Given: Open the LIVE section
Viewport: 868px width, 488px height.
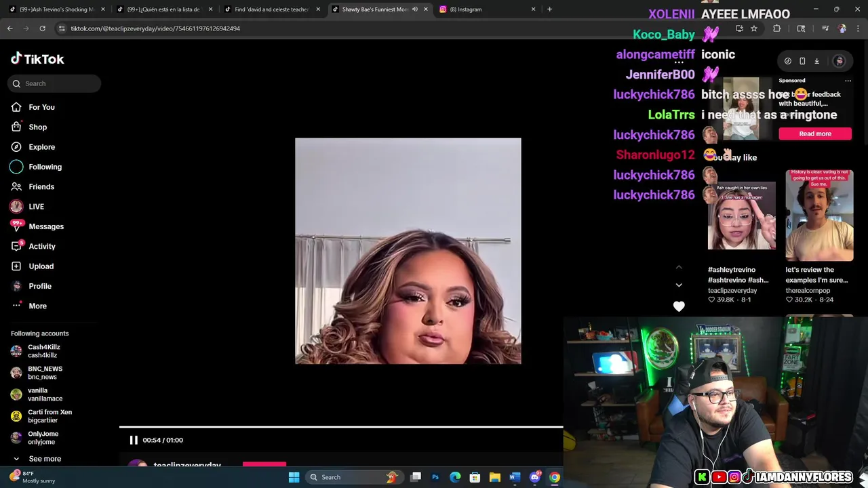Looking at the screenshot, I should (x=36, y=207).
